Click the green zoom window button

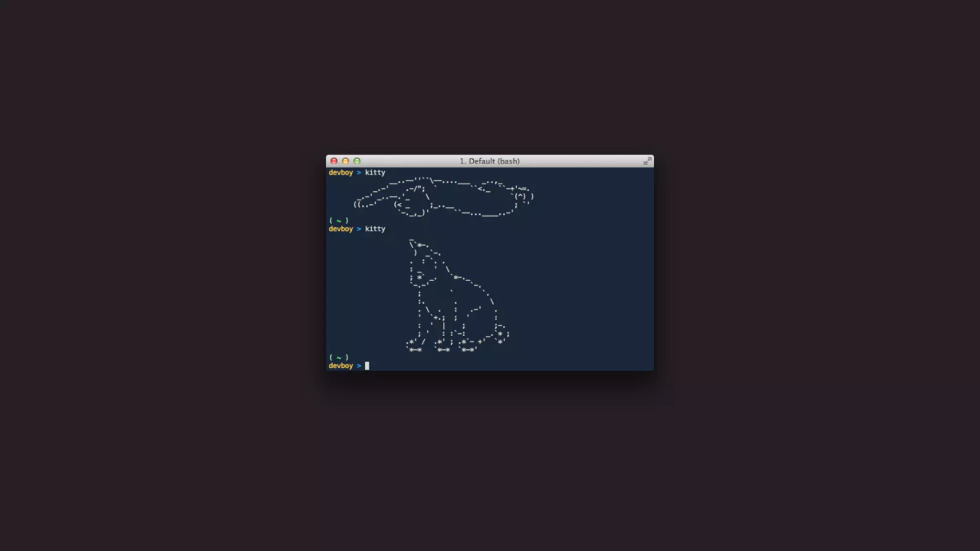[x=357, y=161]
